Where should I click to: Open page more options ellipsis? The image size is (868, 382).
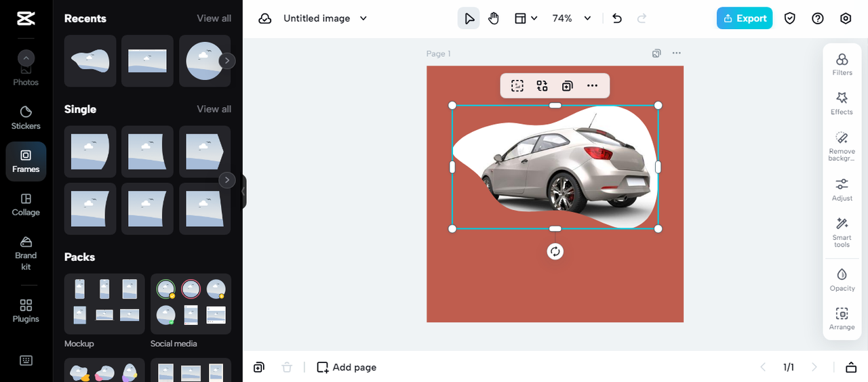(676, 53)
